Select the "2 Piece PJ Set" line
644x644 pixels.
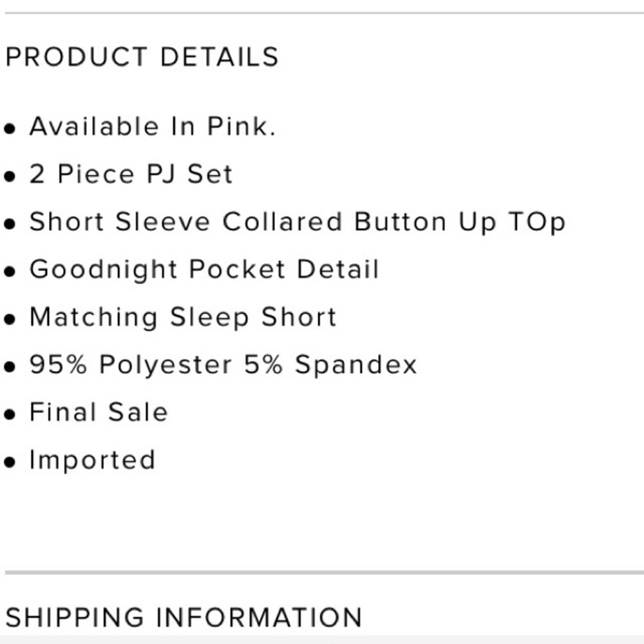131,175
